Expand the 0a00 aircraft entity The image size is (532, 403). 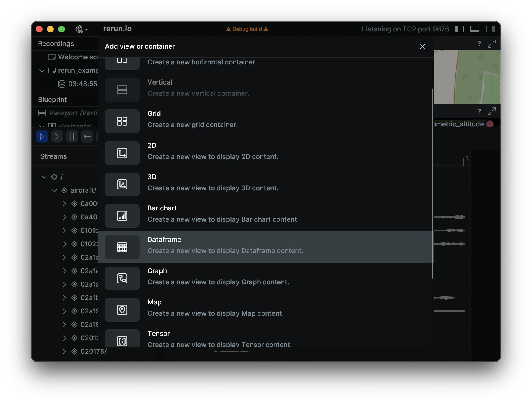click(x=64, y=204)
